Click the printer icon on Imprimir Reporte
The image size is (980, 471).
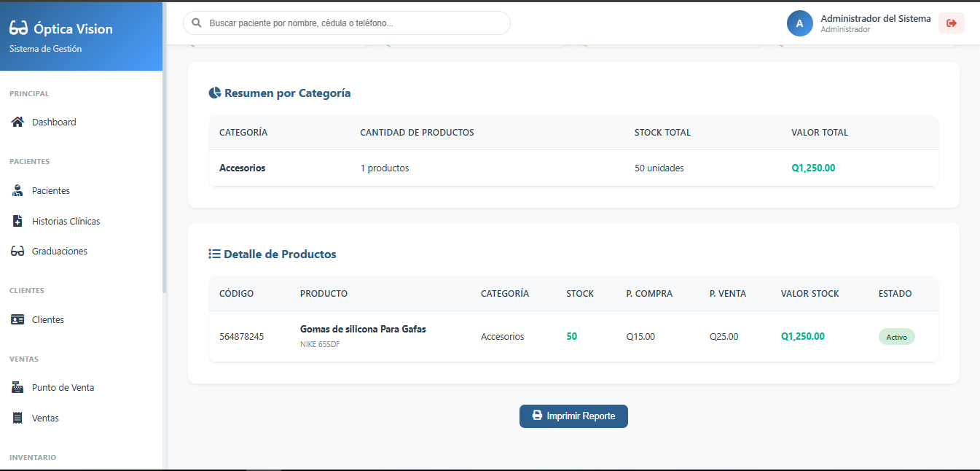[537, 416]
